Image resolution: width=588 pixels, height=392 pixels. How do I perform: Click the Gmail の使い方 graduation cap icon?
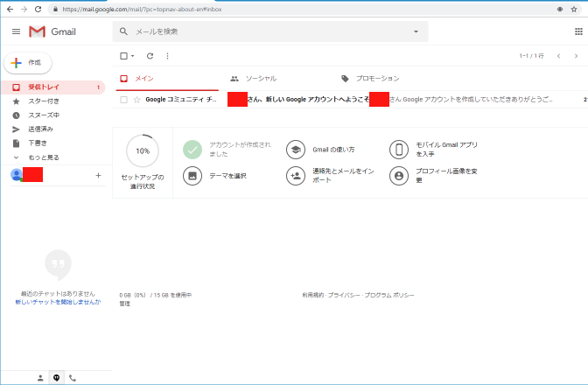click(296, 150)
